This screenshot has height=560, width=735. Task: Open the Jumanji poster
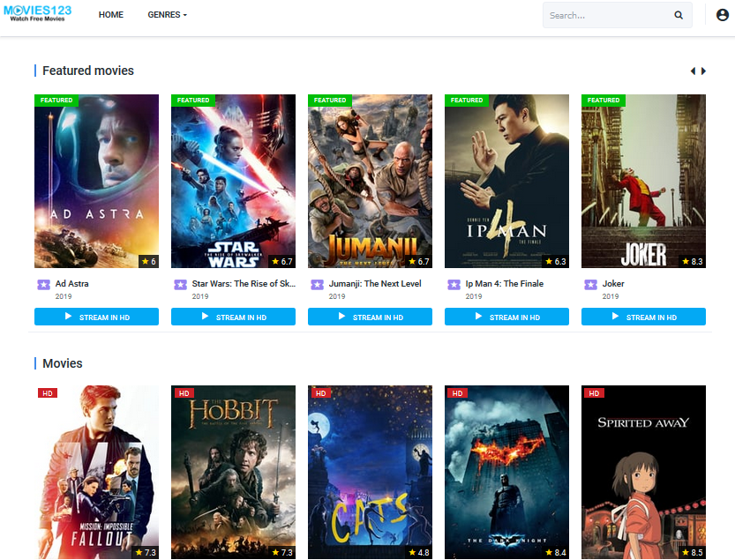(371, 182)
